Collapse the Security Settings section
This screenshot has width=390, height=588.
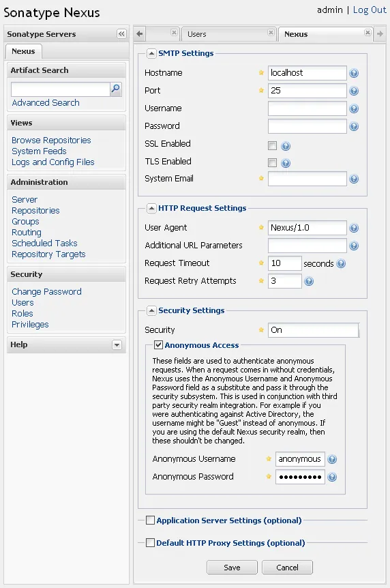click(x=151, y=310)
